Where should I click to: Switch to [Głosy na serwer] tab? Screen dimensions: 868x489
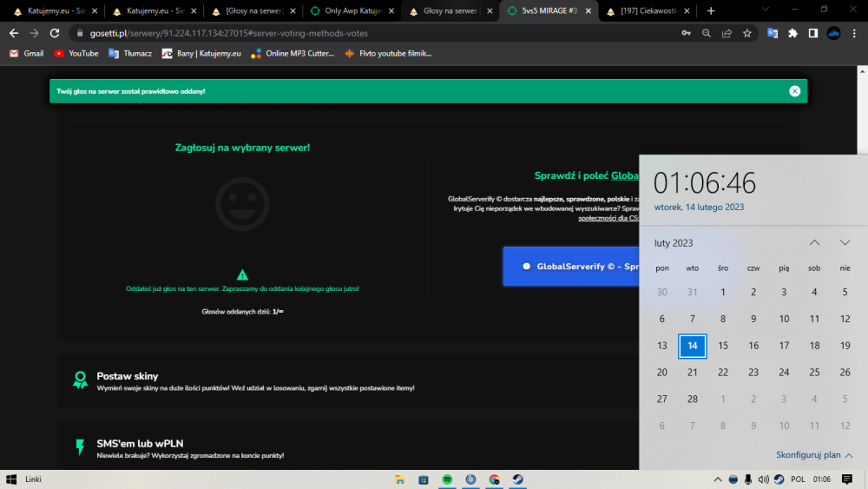click(x=253, y=11)
